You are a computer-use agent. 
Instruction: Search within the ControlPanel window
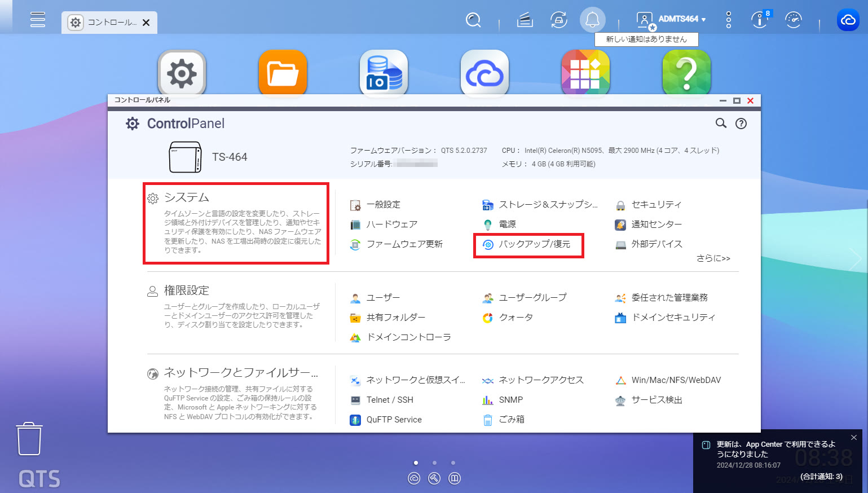pos(721,123)
